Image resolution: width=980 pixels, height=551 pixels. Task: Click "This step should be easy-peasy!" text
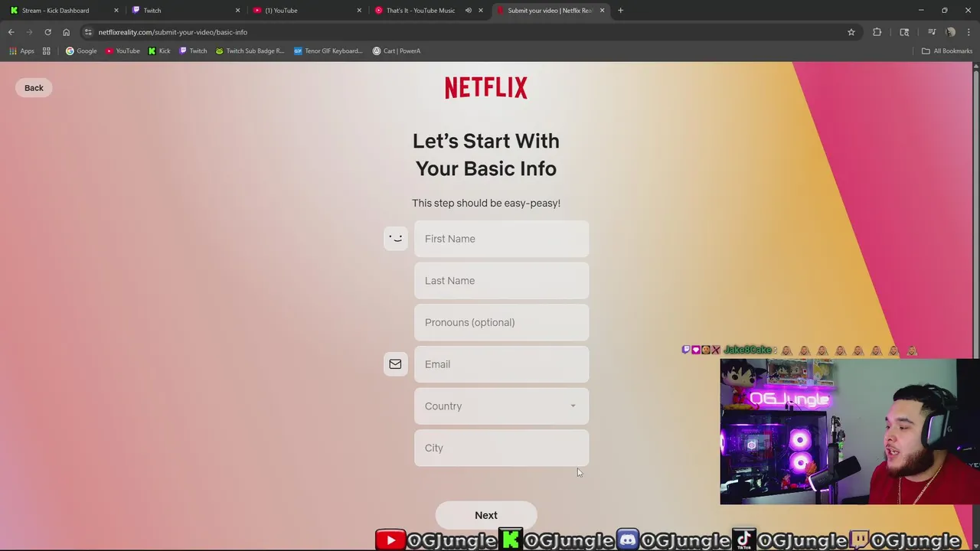[x=486, y=203]
